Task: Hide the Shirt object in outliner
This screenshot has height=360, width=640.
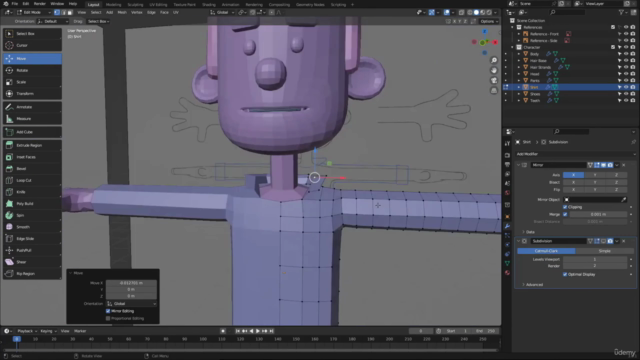Action: pos(626,87)
